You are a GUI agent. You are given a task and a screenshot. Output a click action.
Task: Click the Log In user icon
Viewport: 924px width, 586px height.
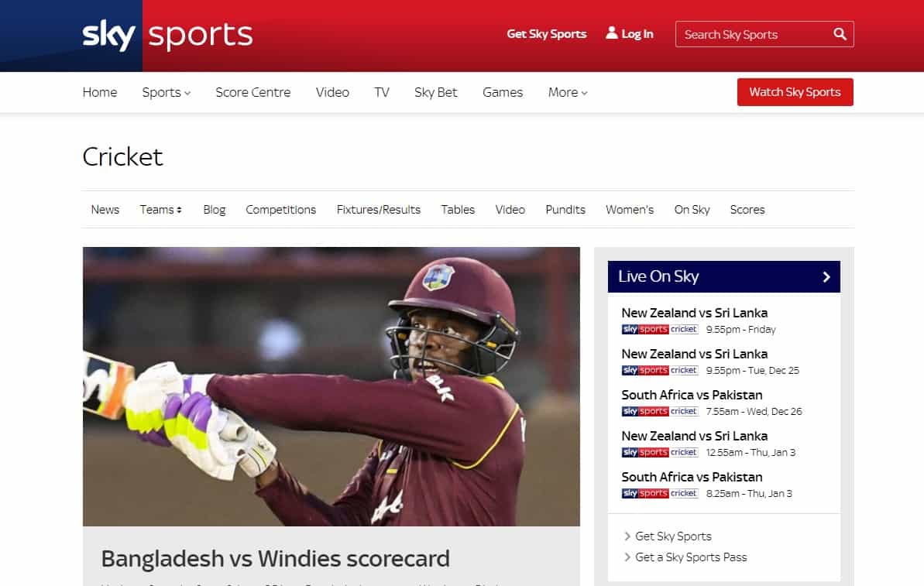coord(612,33)
